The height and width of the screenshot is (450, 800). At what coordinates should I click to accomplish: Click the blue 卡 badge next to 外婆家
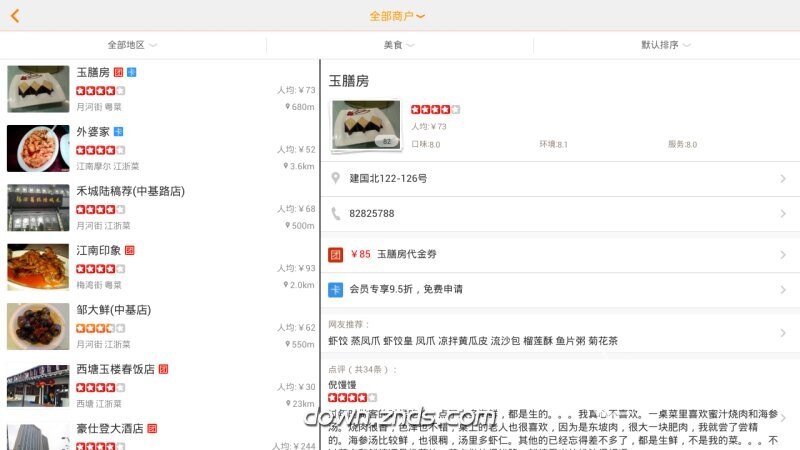point(118,132)
